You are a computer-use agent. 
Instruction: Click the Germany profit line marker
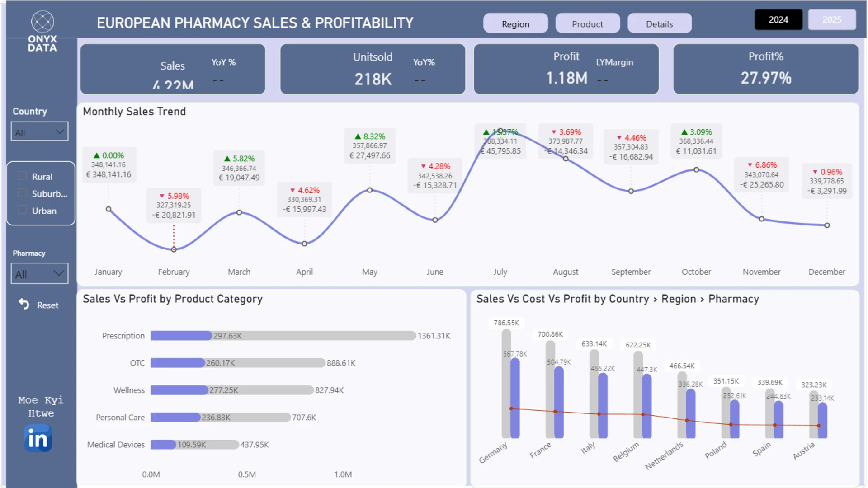pyautogui.click(x=511, y=408)
